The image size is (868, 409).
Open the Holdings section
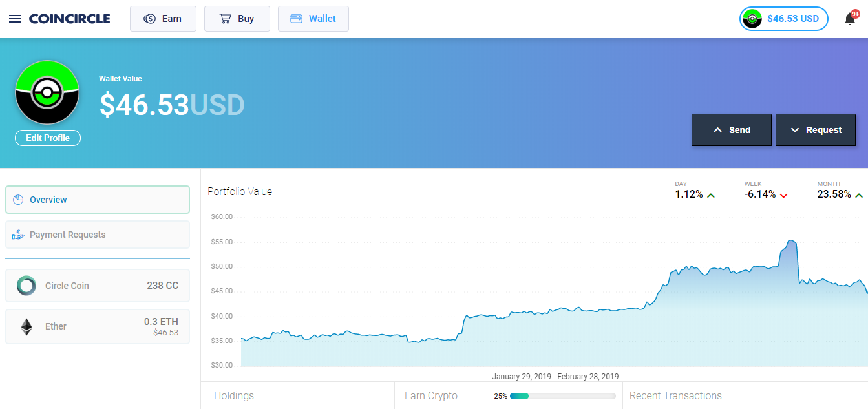click(234, 395)
